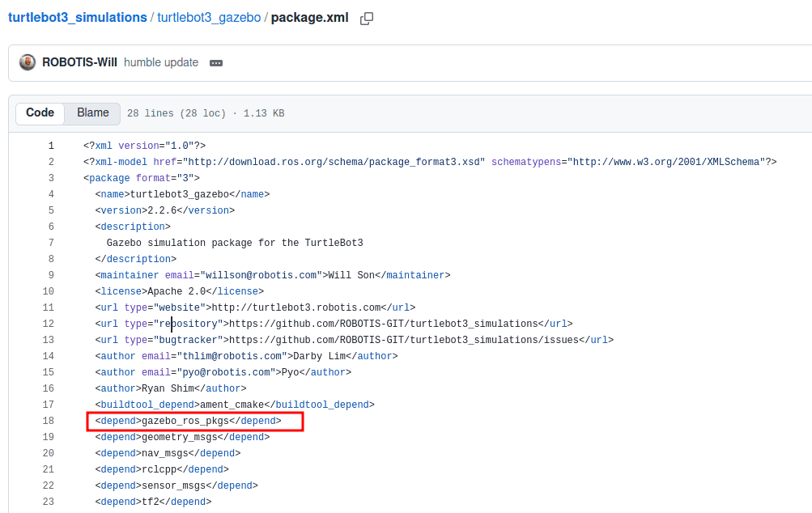The width and height of the screenshot is (812, 513).
Task: Go to the turtlebot3_gazebo folder
Action: [209, 17]
